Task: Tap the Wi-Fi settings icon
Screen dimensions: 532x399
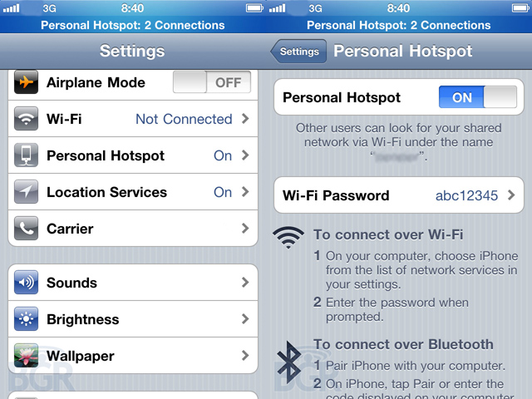Action: pos(26,118)
